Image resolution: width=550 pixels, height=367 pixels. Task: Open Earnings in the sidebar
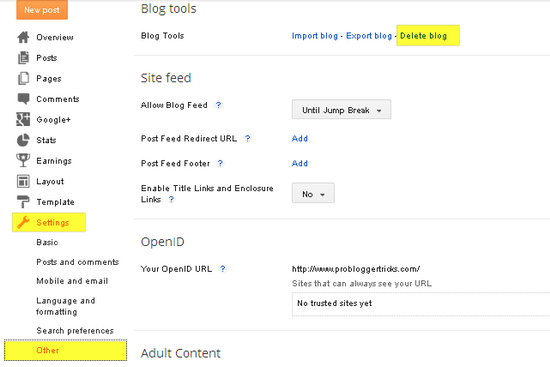[54, 161]
